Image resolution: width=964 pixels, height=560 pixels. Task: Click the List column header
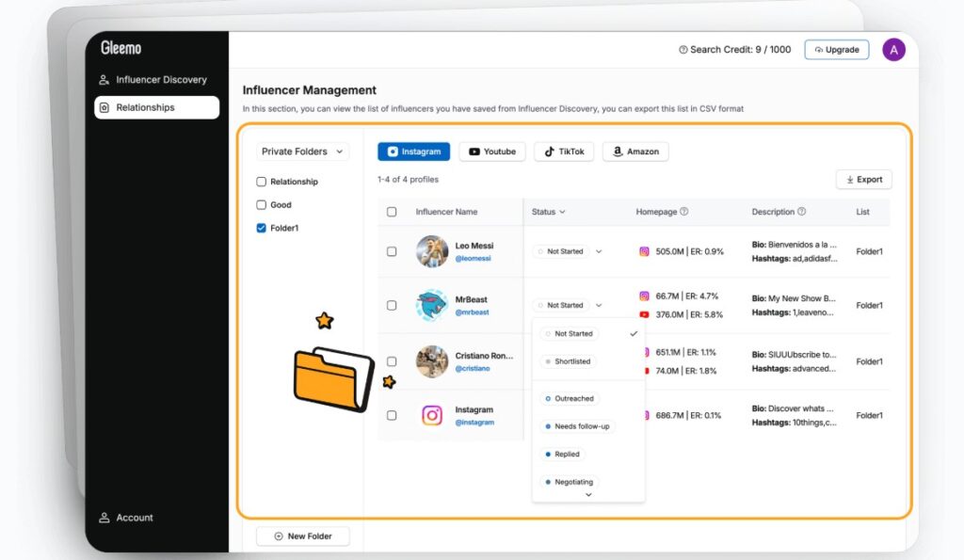(x=862, y=212)
